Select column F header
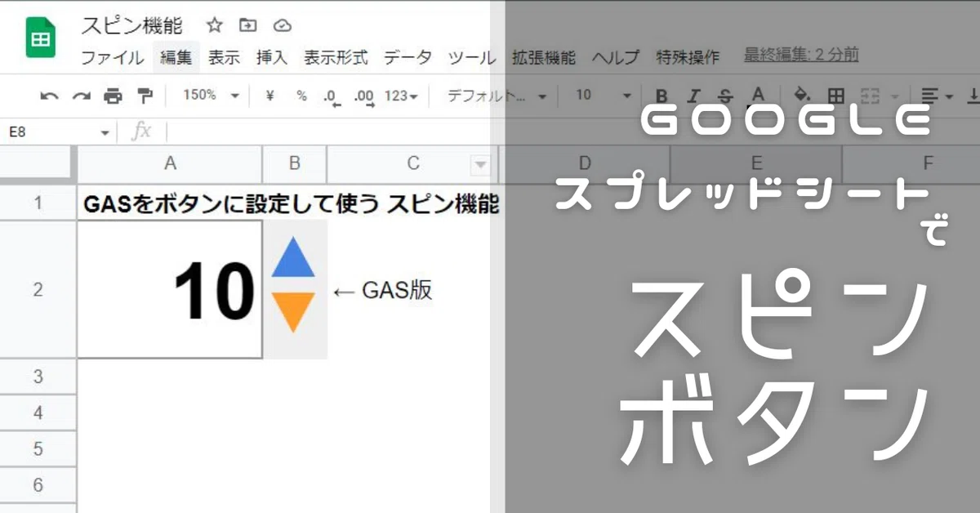980x513 pixels. (911, 164)
